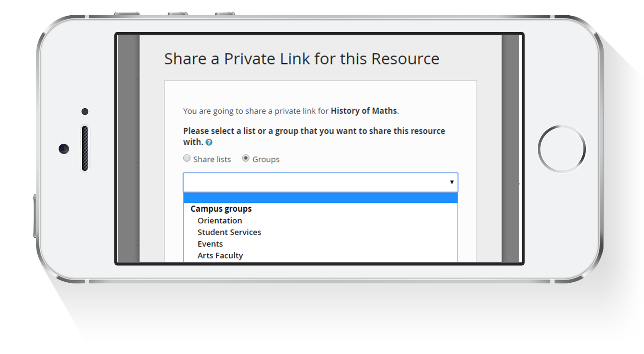Click the help question mark icon
This screenshot has height=354, width=644.
[209, 142]
